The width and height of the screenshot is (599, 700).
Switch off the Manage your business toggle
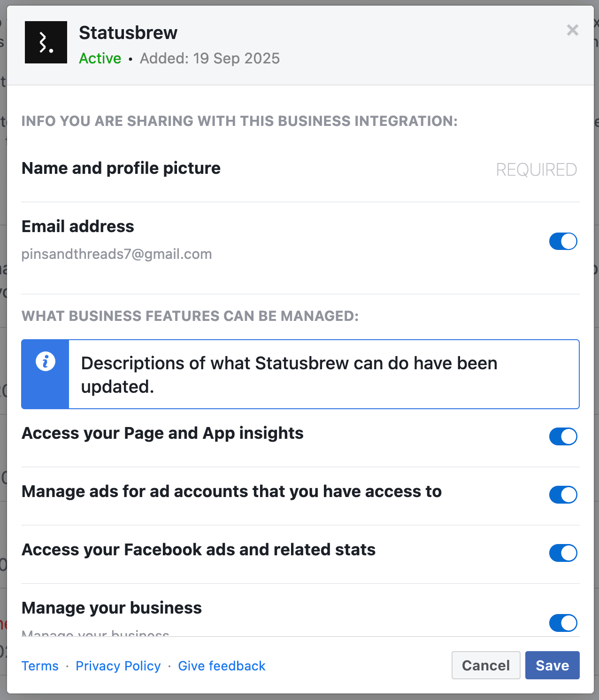(x=563, y=623)
